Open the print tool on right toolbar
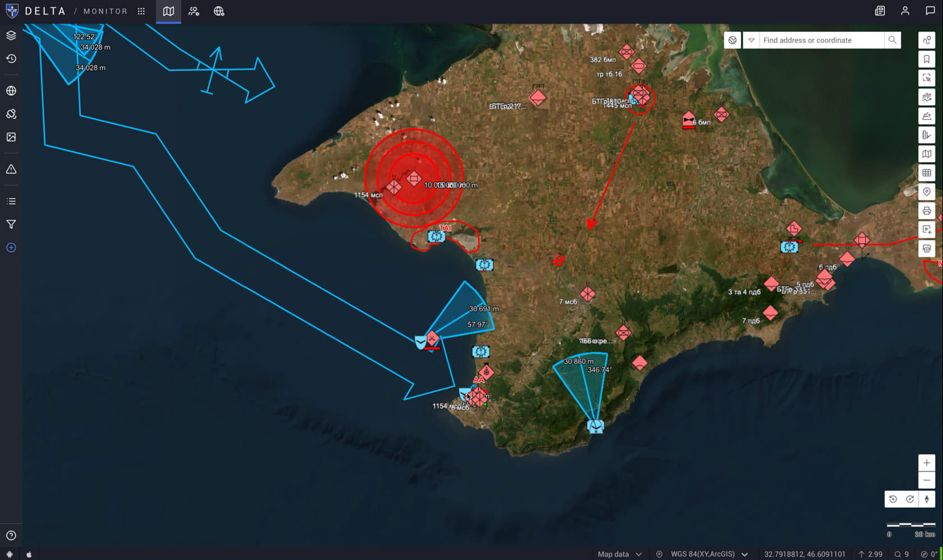 tap(927, 211)
